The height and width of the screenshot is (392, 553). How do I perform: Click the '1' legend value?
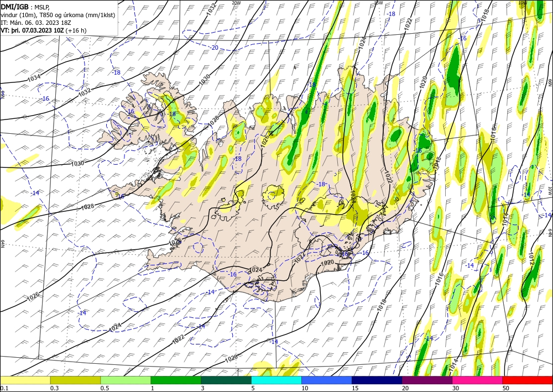tap(153, 388)
